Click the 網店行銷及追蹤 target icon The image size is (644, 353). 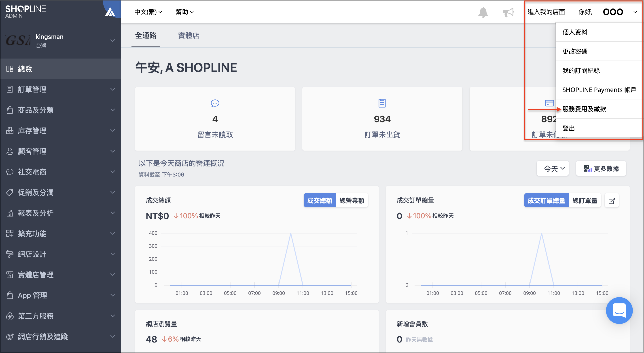[x=10, y=336]
